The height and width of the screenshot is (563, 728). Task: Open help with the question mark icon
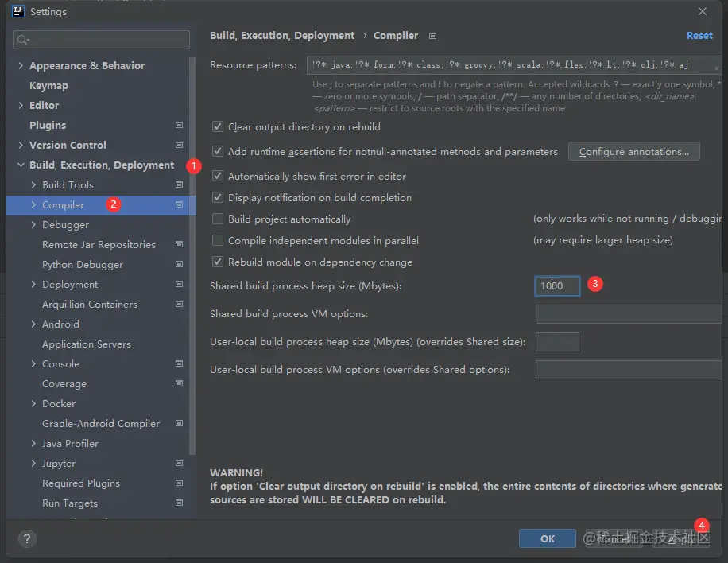point(27,539)
